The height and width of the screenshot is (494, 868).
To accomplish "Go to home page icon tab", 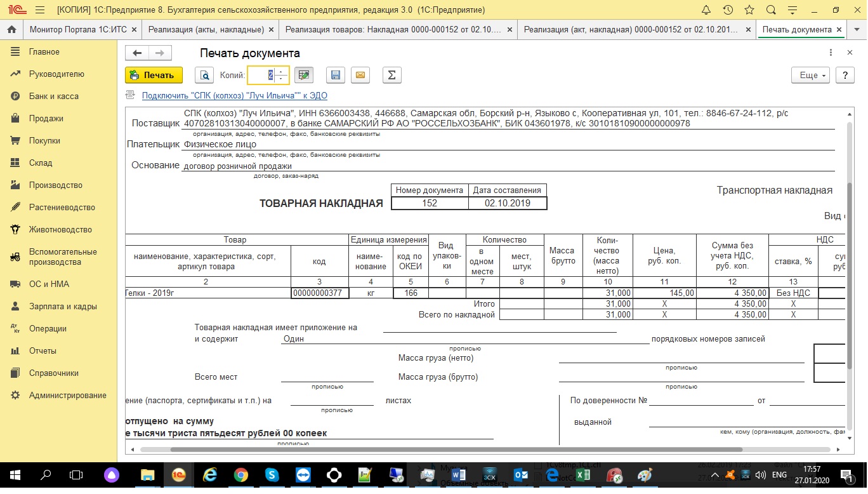I will pyautogui.click(x=11, y=30).
